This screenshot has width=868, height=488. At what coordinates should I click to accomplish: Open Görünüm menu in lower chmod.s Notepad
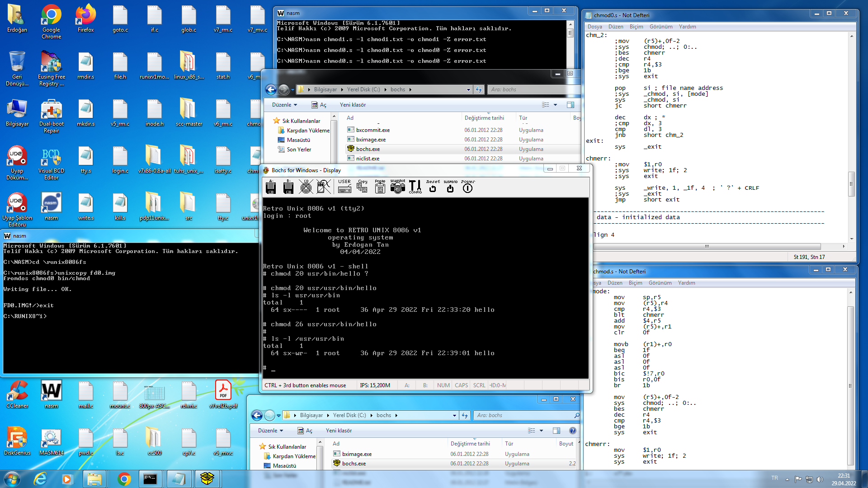click(660, 283)
